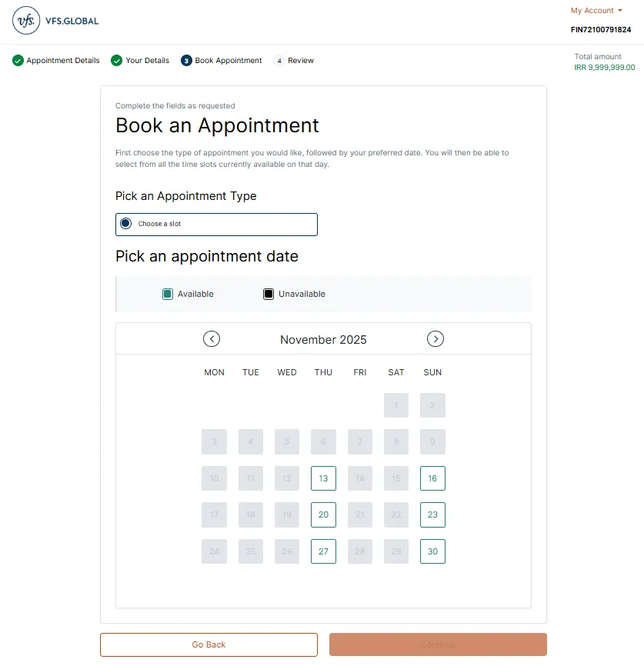Select Thursday November 27 date
Viewport: 644px width, 666px height.
323,551
